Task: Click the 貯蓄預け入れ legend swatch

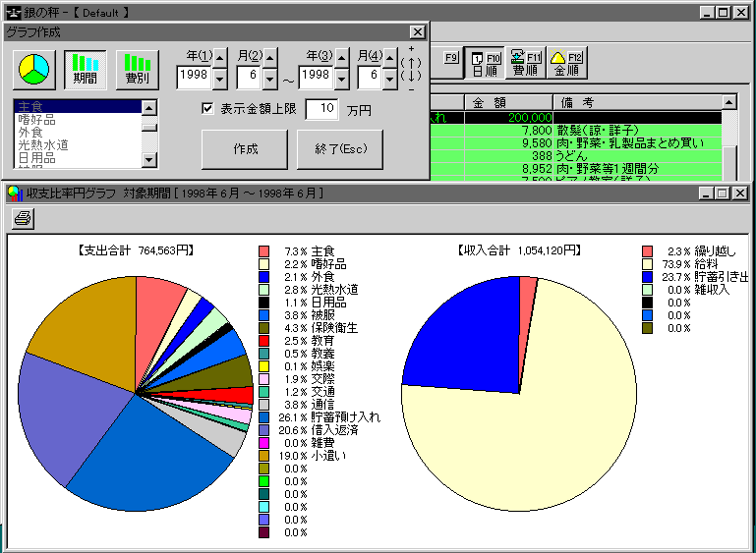Action: point(263,417)
